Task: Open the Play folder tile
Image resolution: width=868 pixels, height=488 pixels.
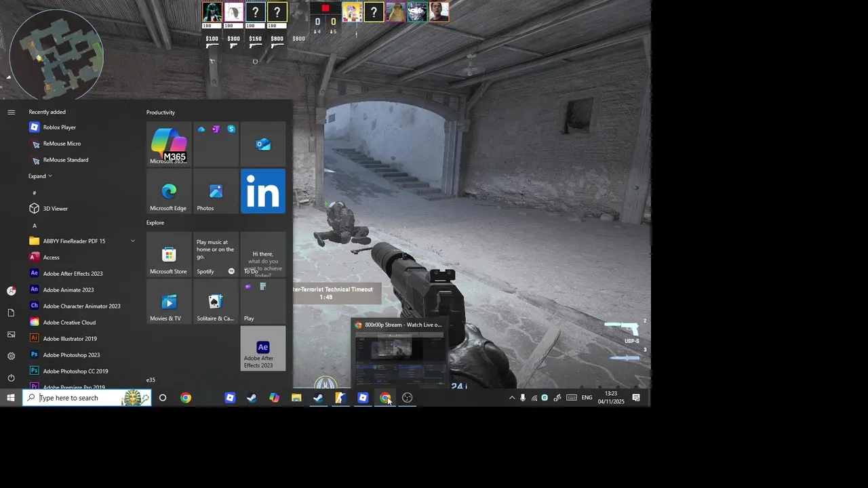Action: (263, 302)
